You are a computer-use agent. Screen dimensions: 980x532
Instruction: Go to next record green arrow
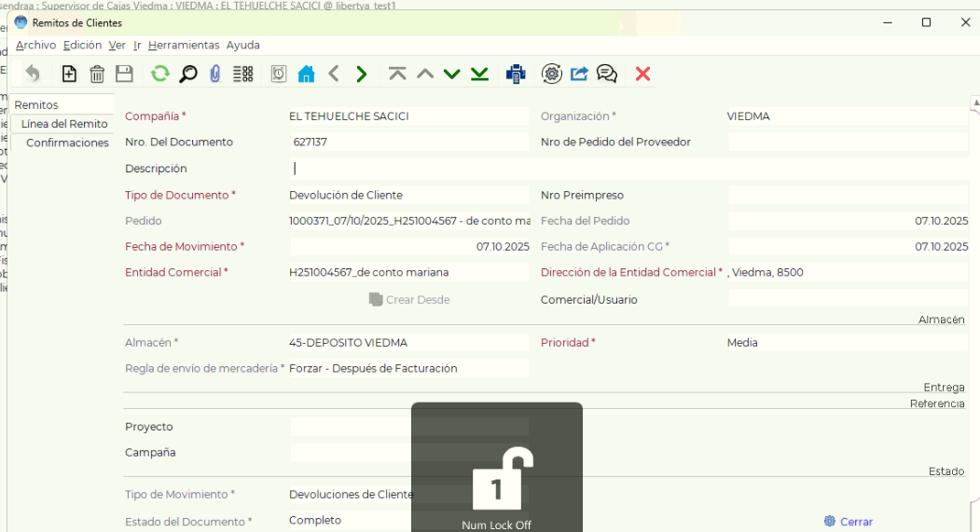(x=361, y=74)
